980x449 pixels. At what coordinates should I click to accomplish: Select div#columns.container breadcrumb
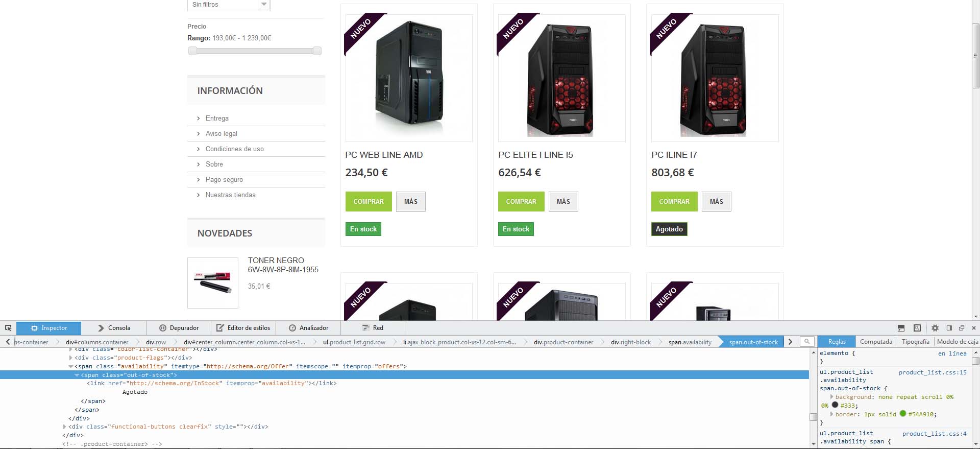tap(97, 342)
